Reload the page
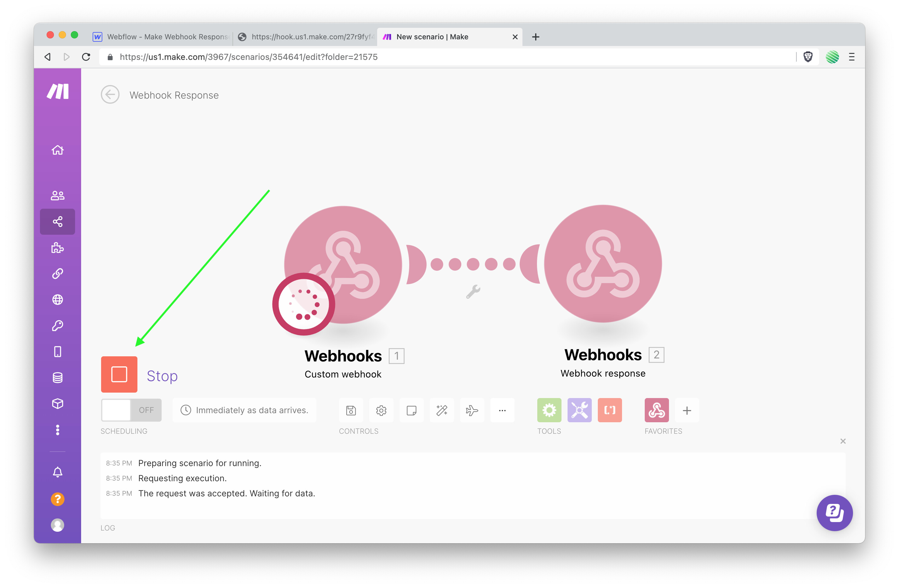The height and width of the screenshot is (588, 899). [86, 57]
